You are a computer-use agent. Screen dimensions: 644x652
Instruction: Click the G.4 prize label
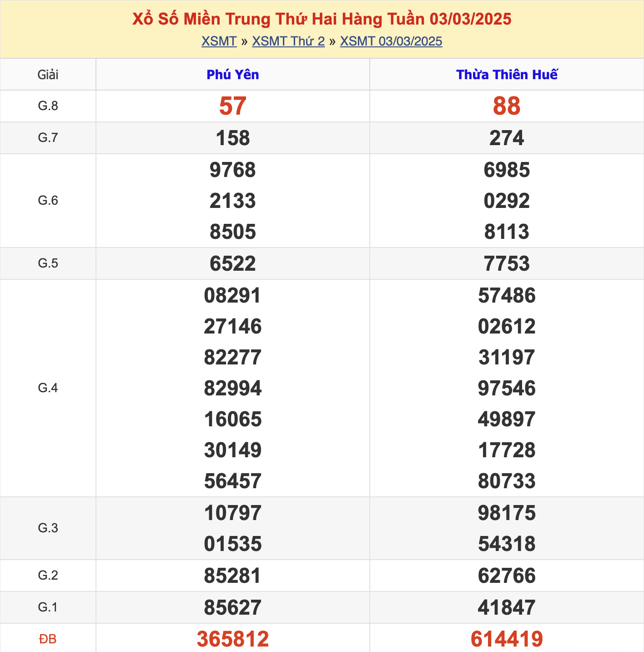(x=48, y=388)
